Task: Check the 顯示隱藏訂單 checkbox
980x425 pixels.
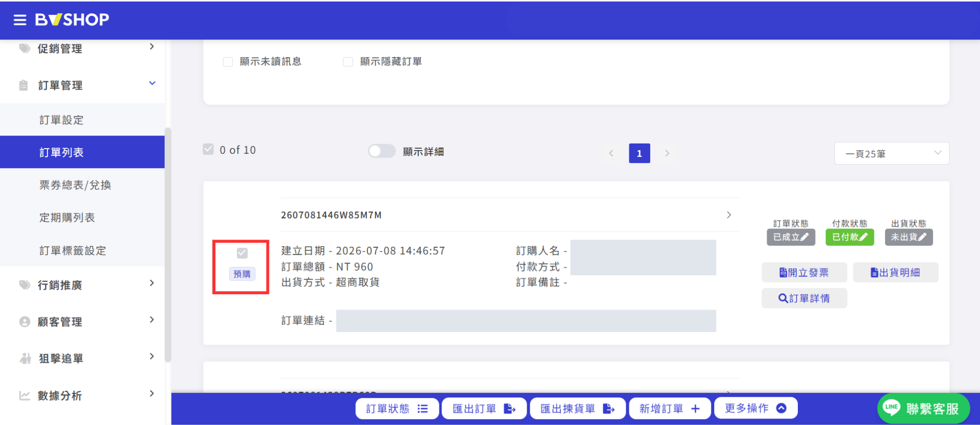Action: point(348,62)
